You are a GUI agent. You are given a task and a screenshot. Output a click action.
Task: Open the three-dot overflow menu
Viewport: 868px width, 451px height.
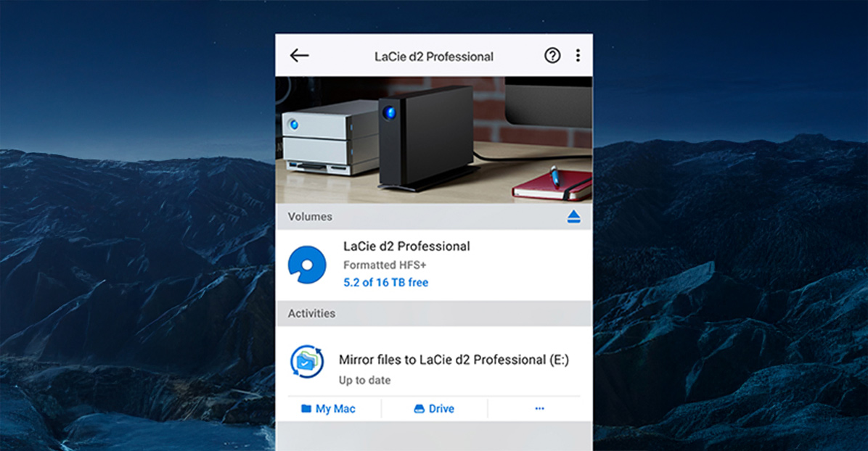click(x=578, y=54)
